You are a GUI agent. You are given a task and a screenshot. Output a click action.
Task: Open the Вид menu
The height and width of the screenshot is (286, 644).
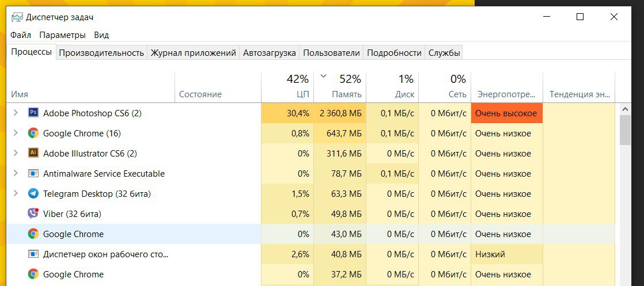(101, 35)
